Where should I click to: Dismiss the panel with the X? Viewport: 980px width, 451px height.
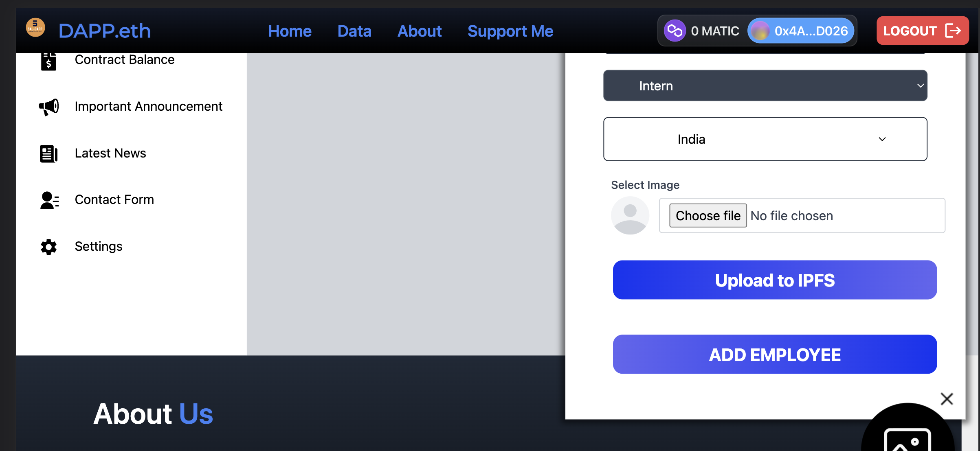(947, 399)
